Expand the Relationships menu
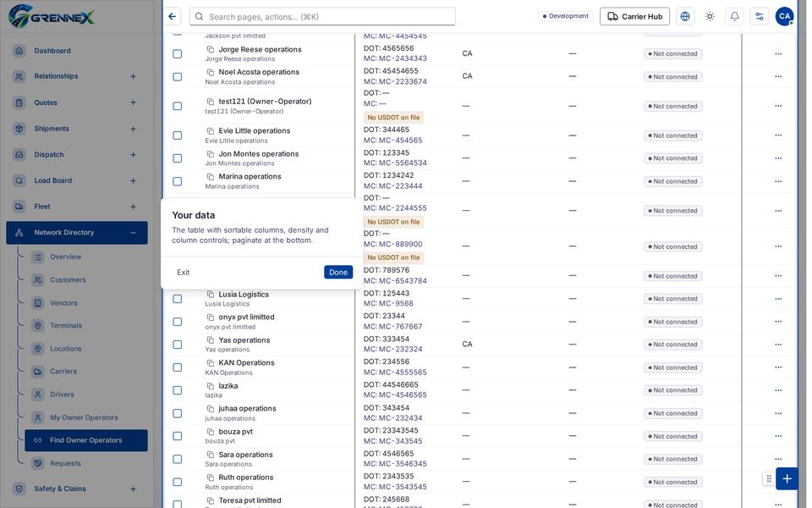The width and height of the screenshot is (812, 508). [133, 76]
